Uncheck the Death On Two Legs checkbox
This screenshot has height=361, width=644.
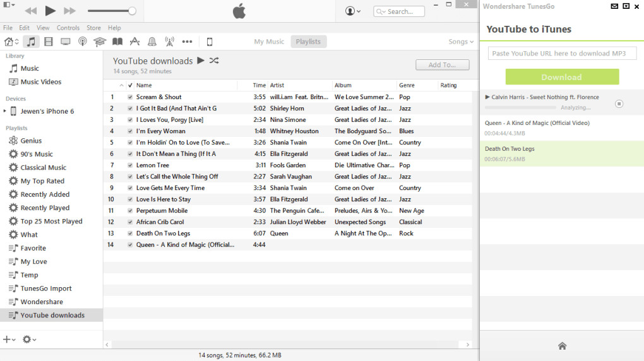click(x=130, y=234)
